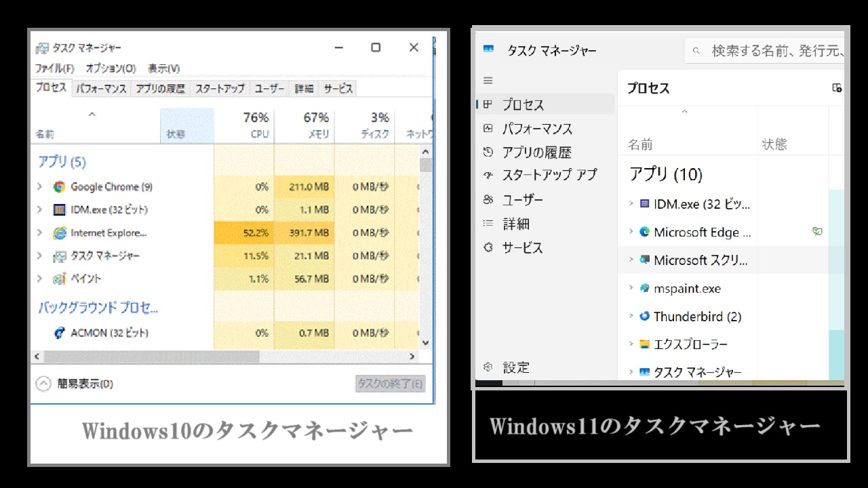The height and width of the screenshot is (488, 868).
Task: Click mspaint.exe icon in Windows 11 list
Action: click(644, 288)
